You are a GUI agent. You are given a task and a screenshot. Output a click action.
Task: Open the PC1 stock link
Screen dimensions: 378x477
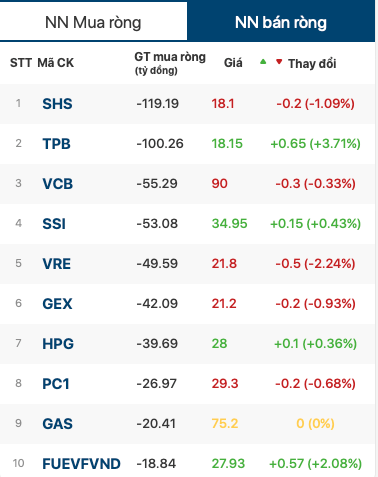pos(56,384)
